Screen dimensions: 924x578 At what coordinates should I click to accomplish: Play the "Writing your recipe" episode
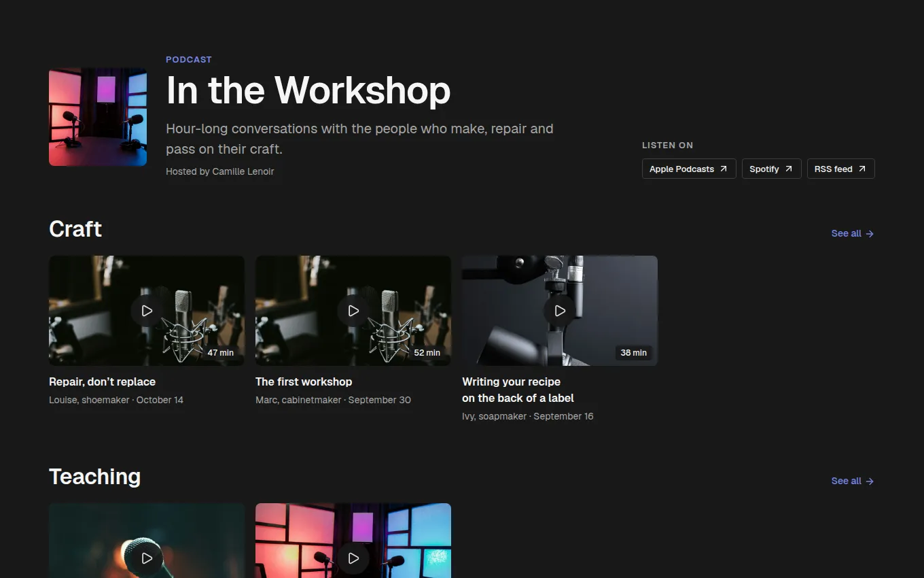point(560,311)
